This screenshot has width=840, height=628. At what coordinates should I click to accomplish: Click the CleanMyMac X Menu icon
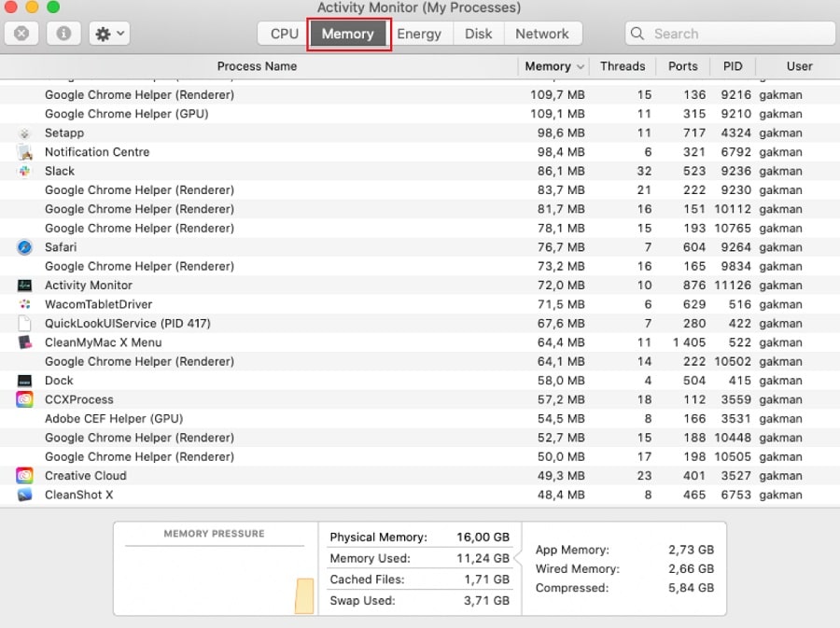(24, 342)
